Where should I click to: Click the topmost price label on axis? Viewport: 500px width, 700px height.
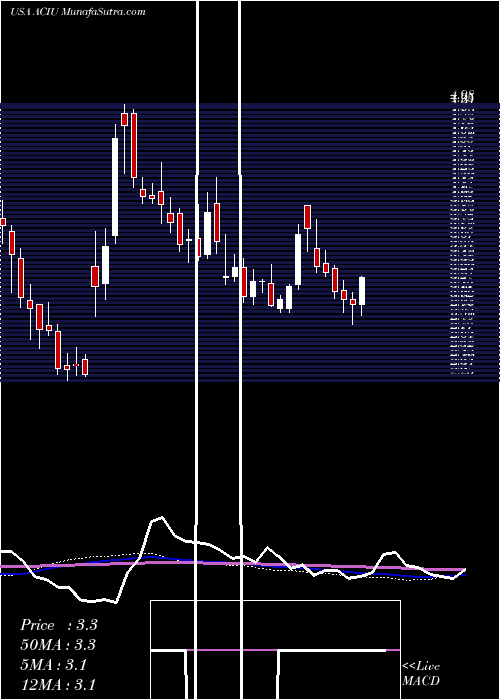pyautogui.click(x=462, y=95)
